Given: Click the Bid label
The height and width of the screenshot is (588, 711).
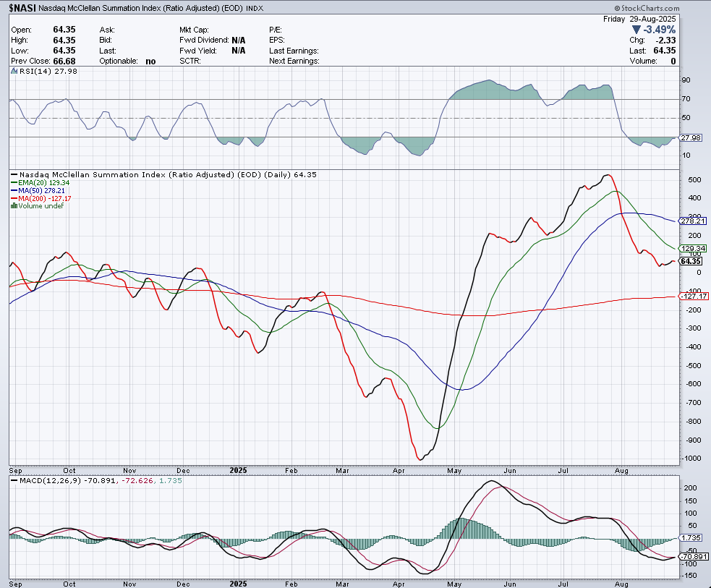Looking at the screenshot, I should 106,40.
